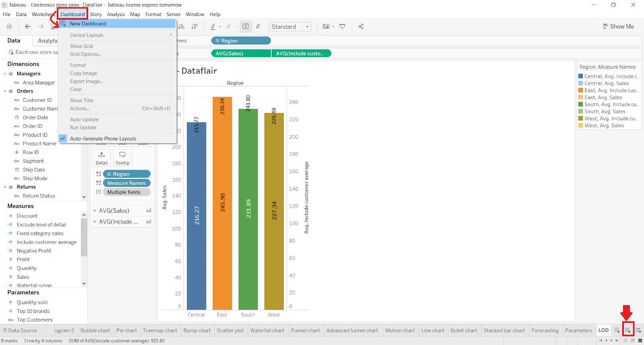
Task: Click the Show Mark Labels icon
Action: point(246,27)
